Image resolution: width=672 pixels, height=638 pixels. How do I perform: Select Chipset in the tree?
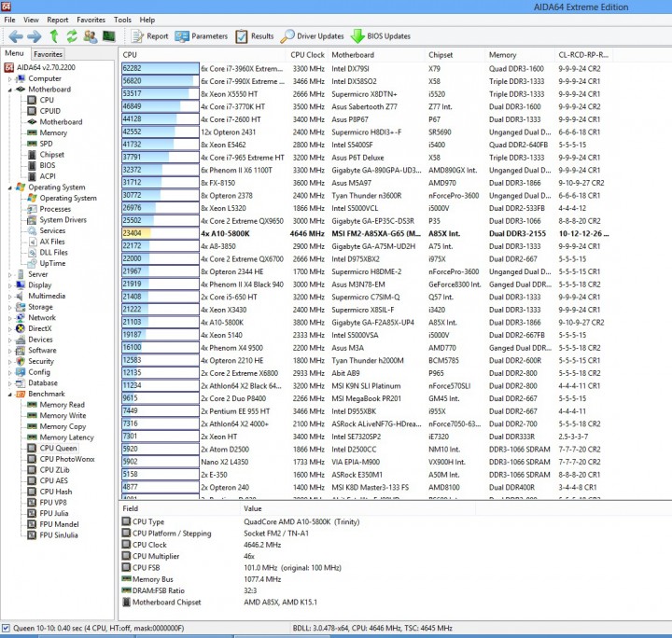tap(52, 154)
